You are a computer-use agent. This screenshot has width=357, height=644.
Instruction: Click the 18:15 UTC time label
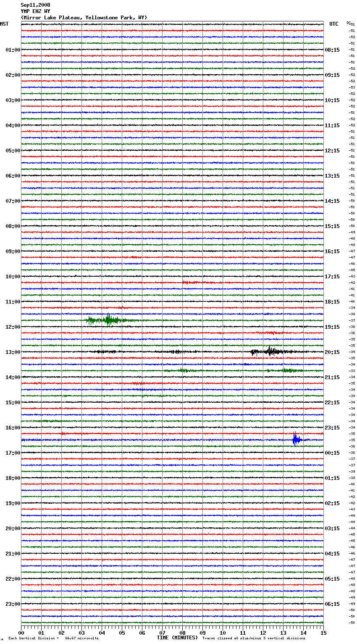click(332, 302)
